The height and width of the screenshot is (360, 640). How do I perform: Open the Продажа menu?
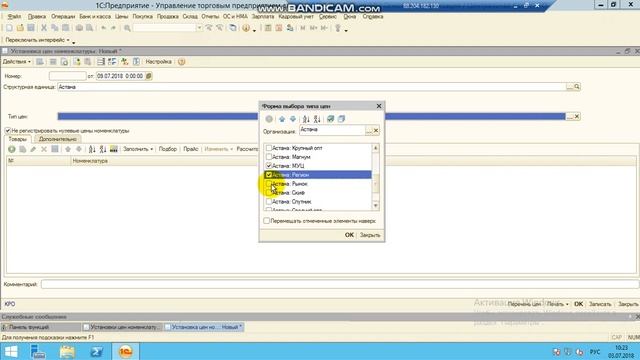(168, 17)
